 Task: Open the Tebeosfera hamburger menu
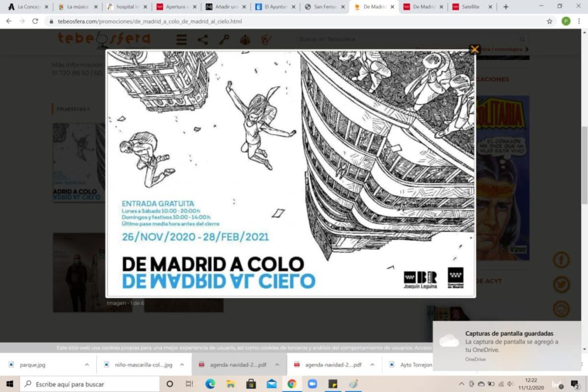[181, 40]
